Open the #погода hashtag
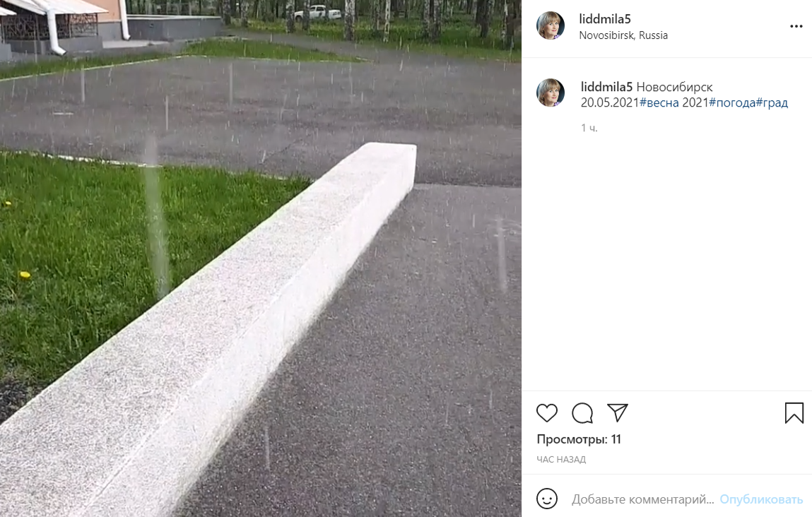Image resolution: width=812 pixels, height=517 pixels. click(x=732, y=102)
